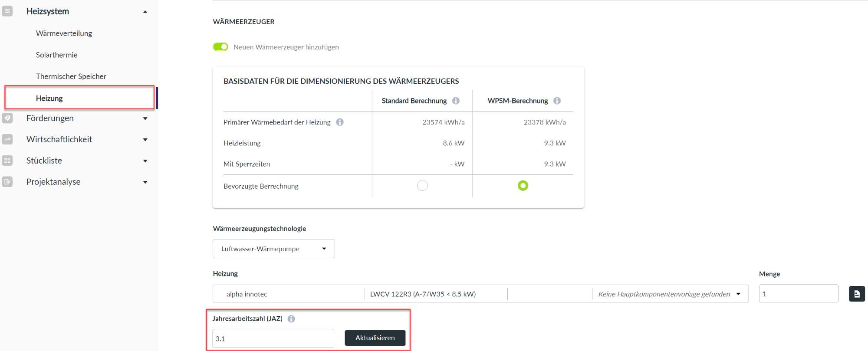Open the Heizung component dropdown arrow
Viewport: 868px width, 351px height.
(x=738, y=294)
